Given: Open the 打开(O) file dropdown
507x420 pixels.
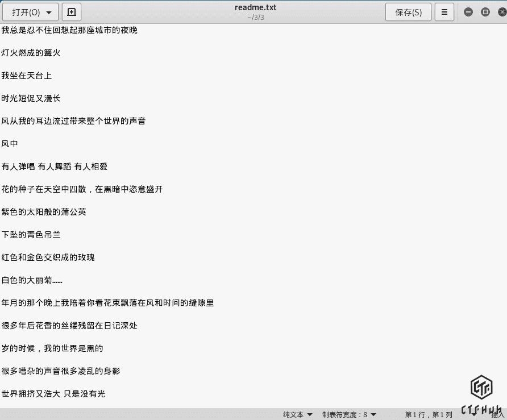Looking at the screenshot, I should pos(31,12).
